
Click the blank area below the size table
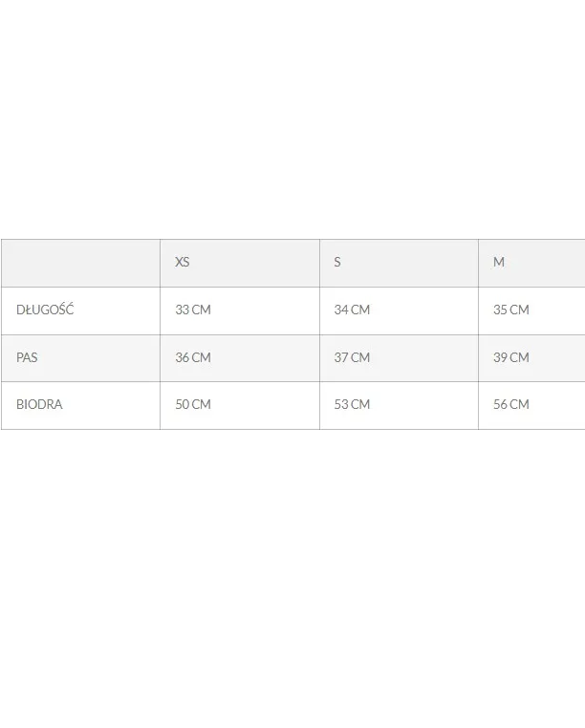pos(292,573)
